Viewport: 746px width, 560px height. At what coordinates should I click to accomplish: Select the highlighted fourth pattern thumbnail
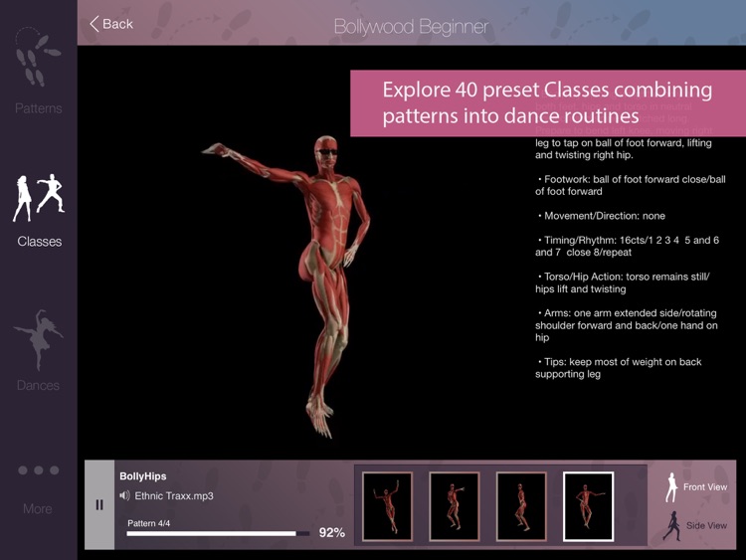point(588,506)
